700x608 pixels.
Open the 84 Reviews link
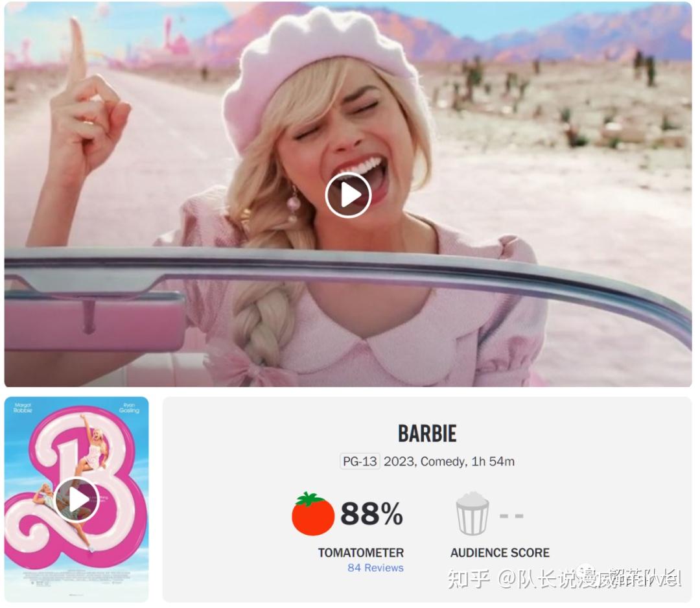coord(375,568)
